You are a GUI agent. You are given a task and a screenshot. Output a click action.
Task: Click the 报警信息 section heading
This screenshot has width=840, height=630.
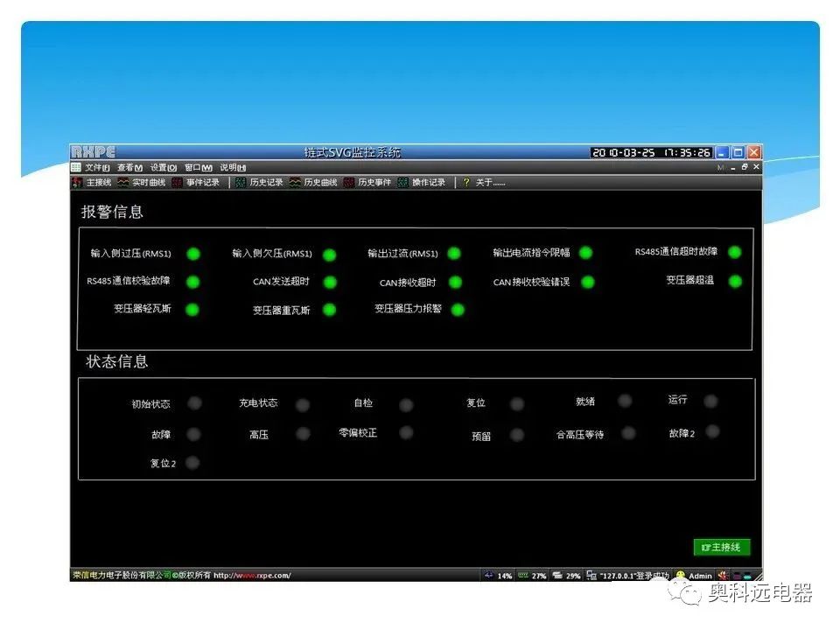[x=112, y=212]
